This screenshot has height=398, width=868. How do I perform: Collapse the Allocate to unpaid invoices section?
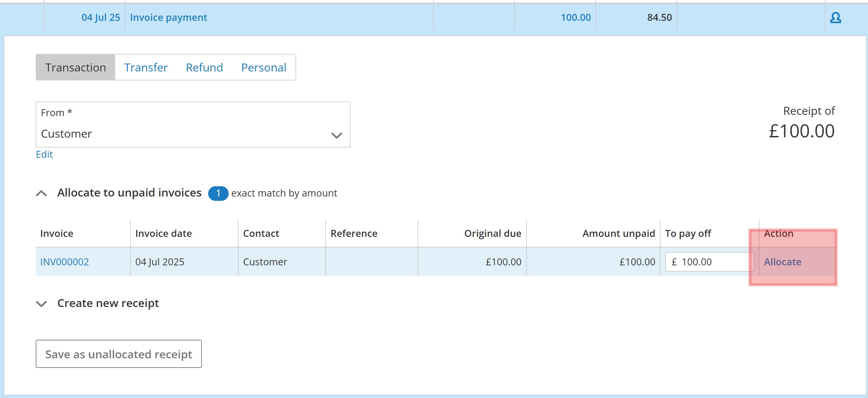41,193
